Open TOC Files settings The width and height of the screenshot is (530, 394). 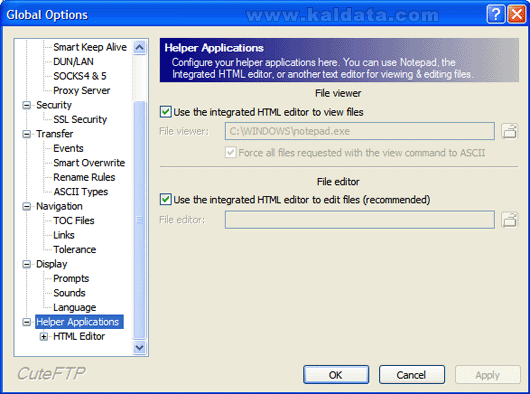(x=74, y=221)
